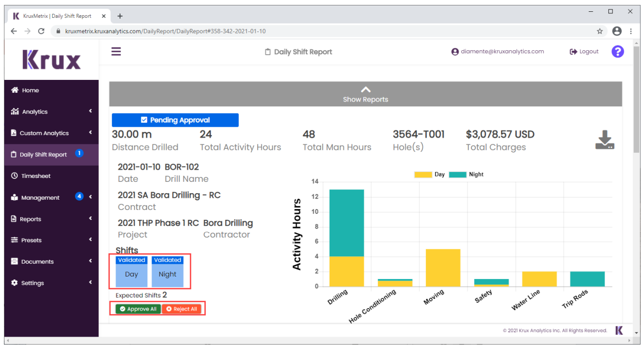Click Approve All
The image size is (644, 349).
click(x=138, y=309)
